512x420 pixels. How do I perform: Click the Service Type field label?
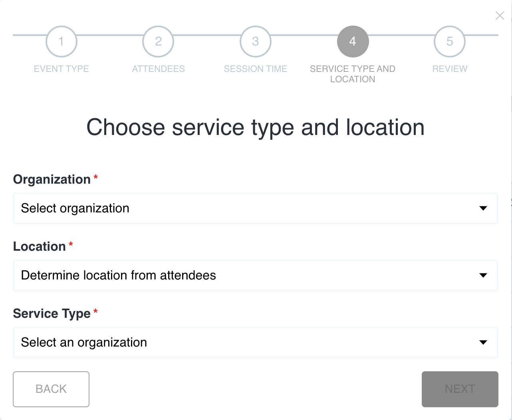coord(52,314)
